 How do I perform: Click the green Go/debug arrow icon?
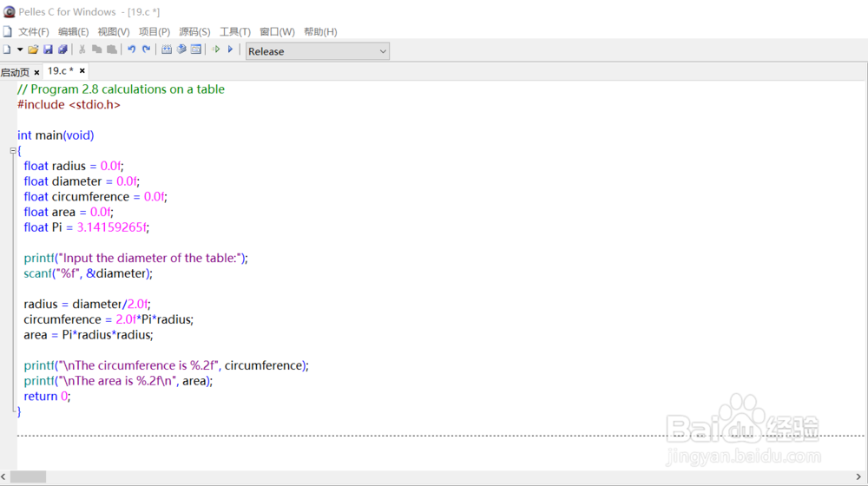pyautogui.click(x=216, y=49)
